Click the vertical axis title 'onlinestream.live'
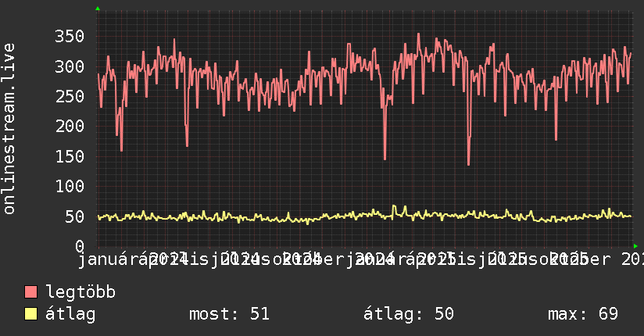Viewport: 644px width, 336px height. 9,129
